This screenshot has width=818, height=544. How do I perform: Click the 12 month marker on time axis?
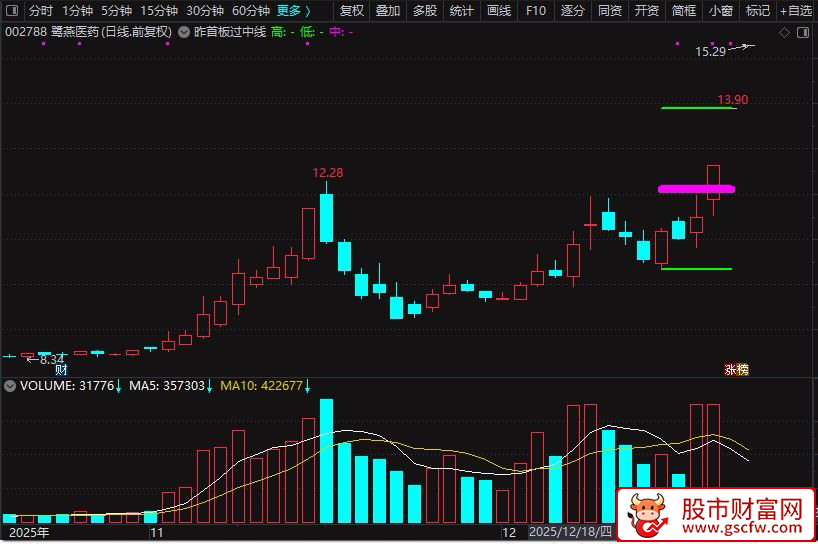click(509, 533)
